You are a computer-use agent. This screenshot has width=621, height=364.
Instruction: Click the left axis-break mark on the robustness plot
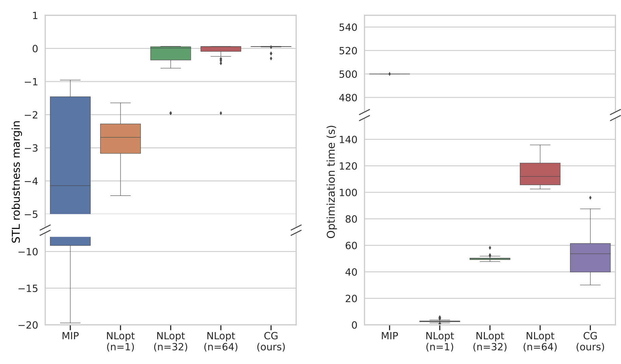(x=45, y=230)
